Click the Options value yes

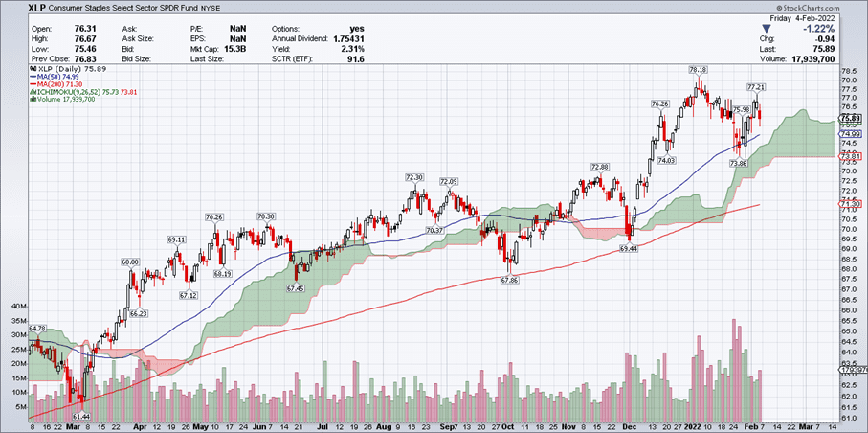[x=359, y=29]
